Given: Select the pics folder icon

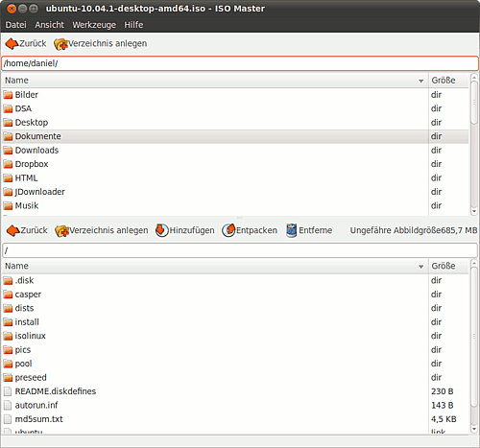Looking at the screenshot, I should pyautogui.click(x=8, y=350).
